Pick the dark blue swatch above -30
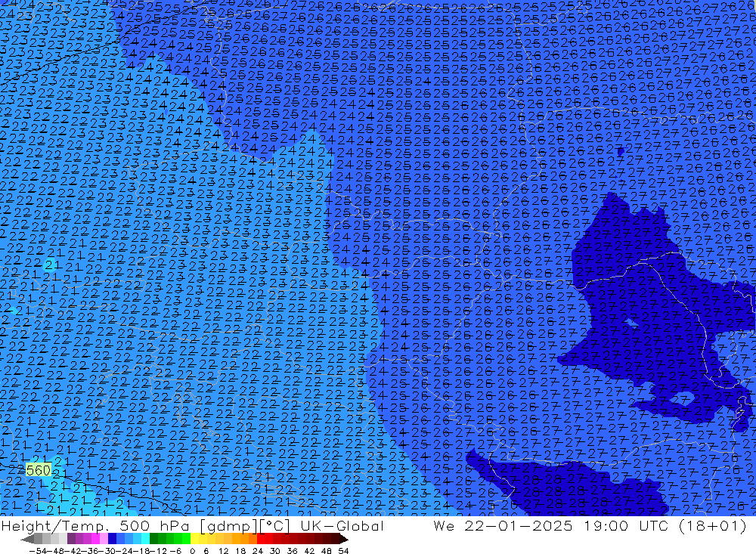 (x=112, y=539)
